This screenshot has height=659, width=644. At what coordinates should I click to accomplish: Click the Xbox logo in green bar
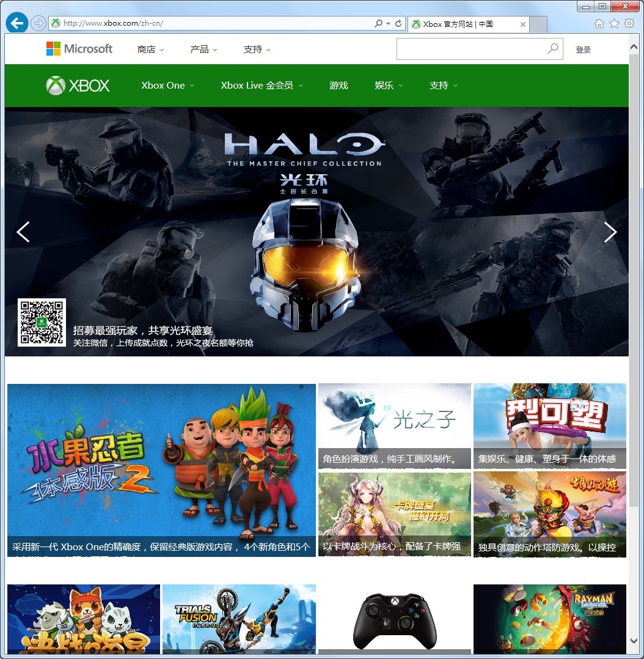coord(78,86)
